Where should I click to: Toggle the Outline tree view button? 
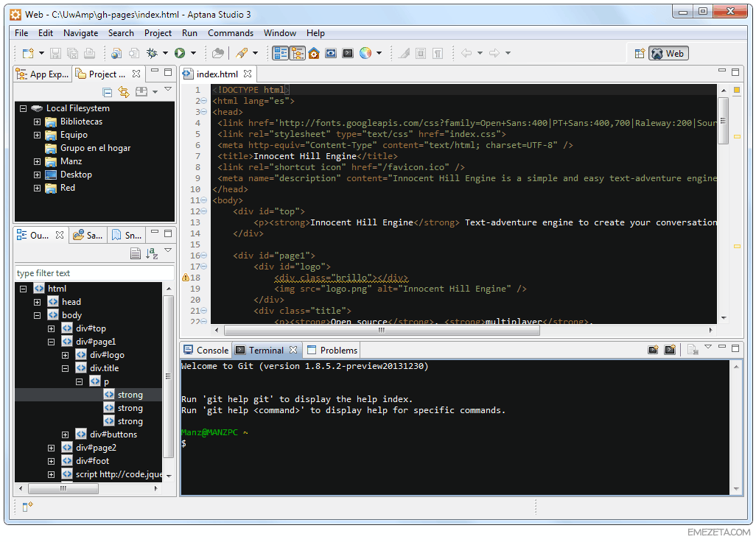(x=298, y=53)
